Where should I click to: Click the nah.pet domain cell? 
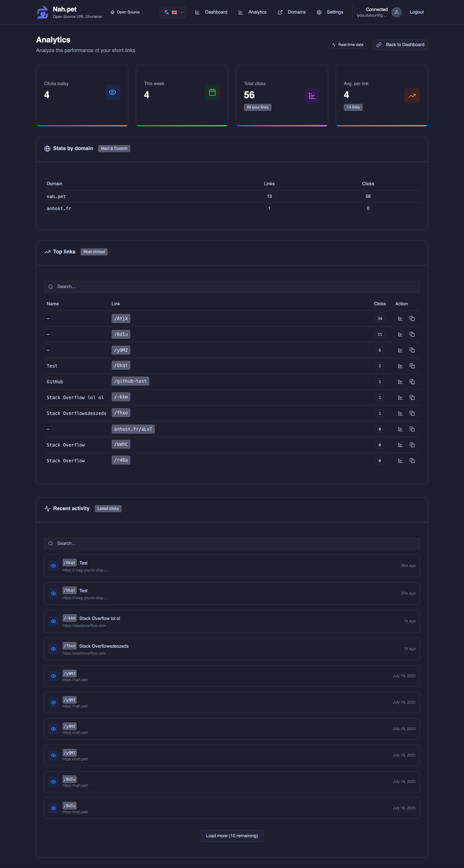tap(56, 196)
